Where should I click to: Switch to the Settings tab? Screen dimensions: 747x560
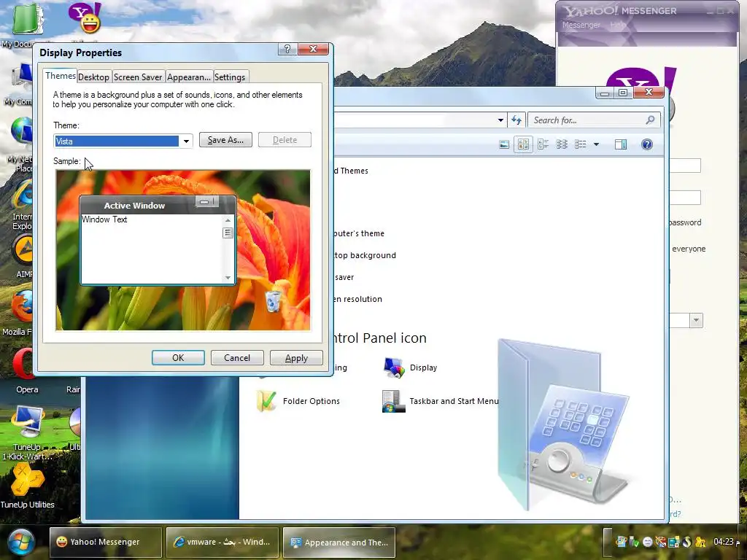point(230,77)
